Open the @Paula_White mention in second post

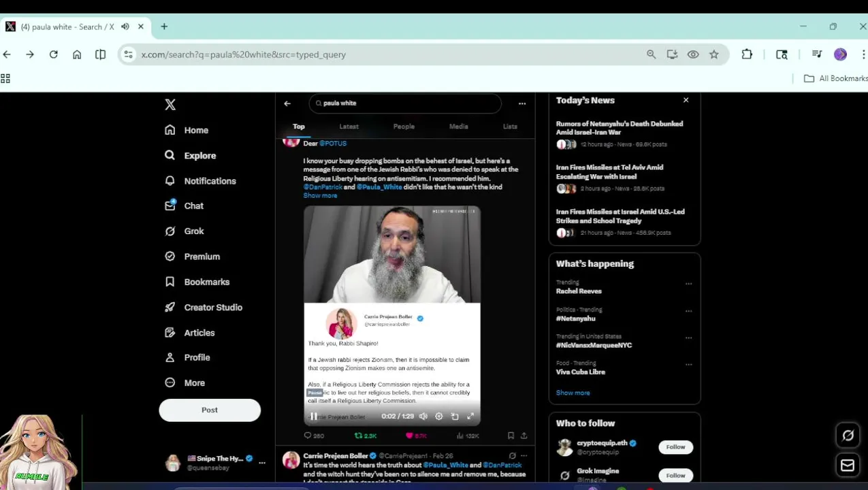[x=445, y=465]
